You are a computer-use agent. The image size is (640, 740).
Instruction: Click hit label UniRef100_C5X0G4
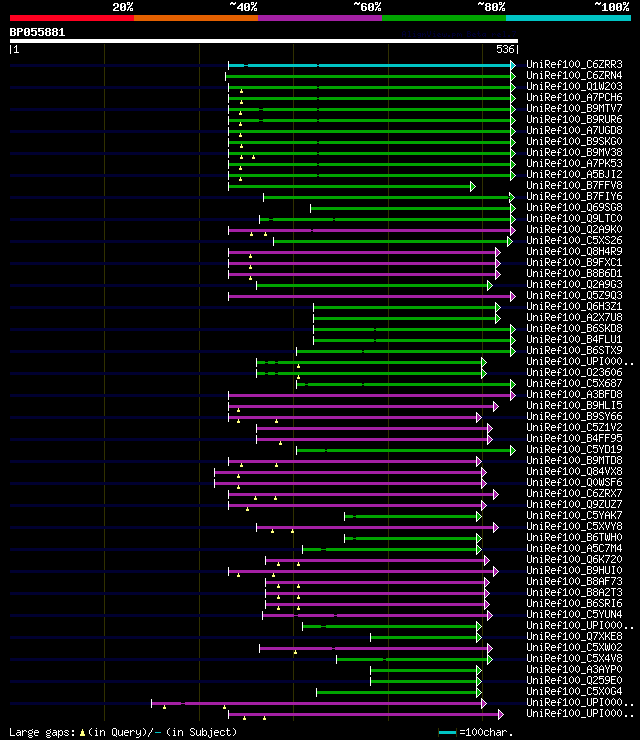[x=574, y=692]
